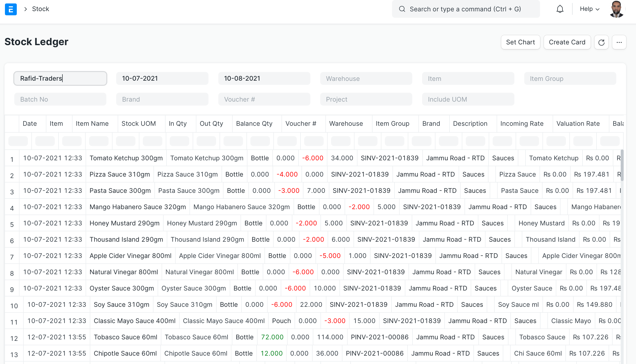Click the search magnifier icon

402,9
